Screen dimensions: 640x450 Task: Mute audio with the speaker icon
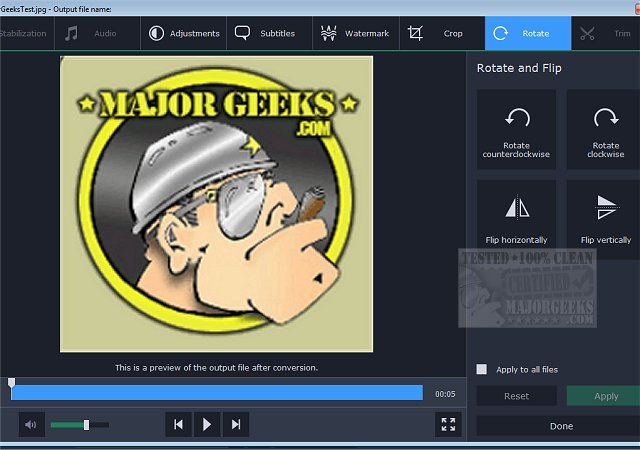31,425
